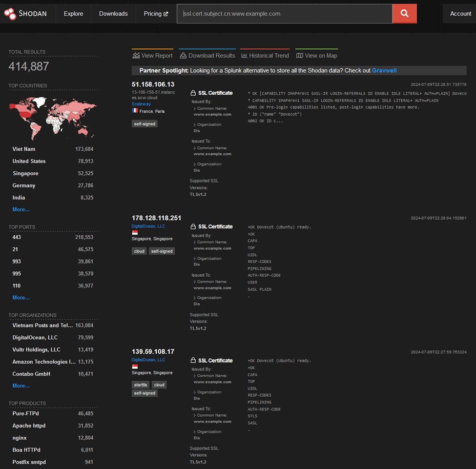Filter by Apache httpd product

[x=53, y=426]
